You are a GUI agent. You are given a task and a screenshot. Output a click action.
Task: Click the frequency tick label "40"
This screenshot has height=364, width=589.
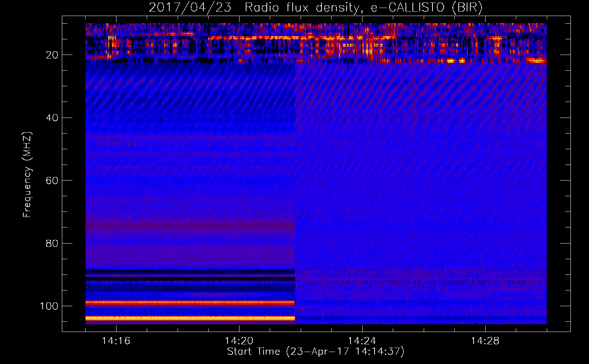click(52, 118)
